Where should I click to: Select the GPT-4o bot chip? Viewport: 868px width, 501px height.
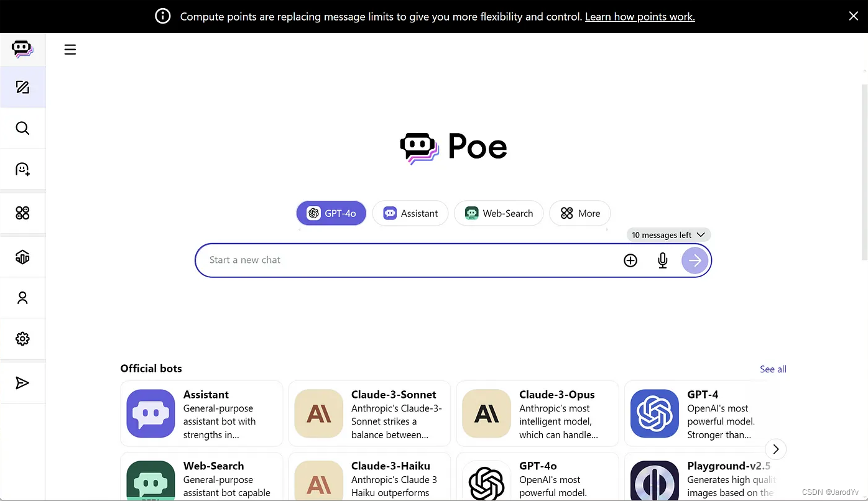tap(331, 213)
